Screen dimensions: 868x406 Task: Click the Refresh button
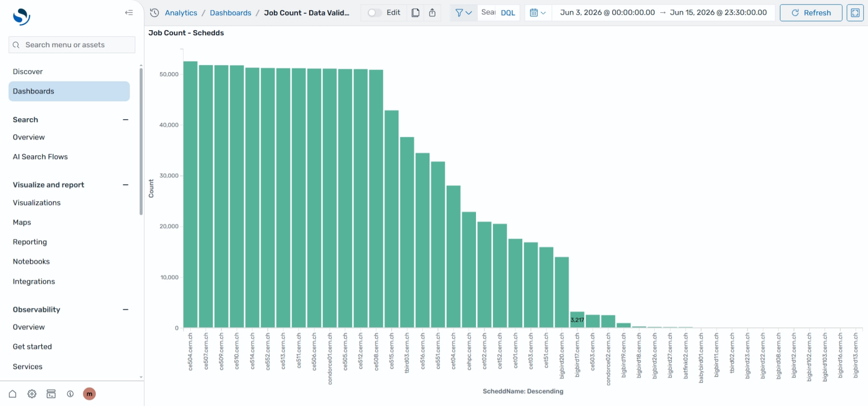(811, 13)
